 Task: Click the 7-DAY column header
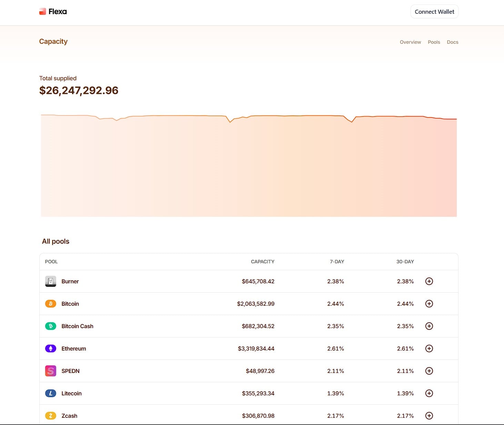tap(337, 262)
